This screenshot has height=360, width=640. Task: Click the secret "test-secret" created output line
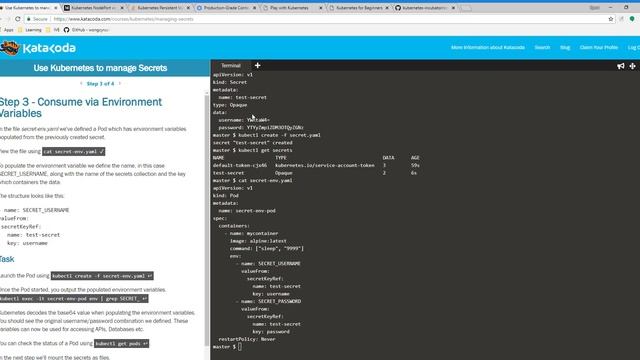(253, 143)
